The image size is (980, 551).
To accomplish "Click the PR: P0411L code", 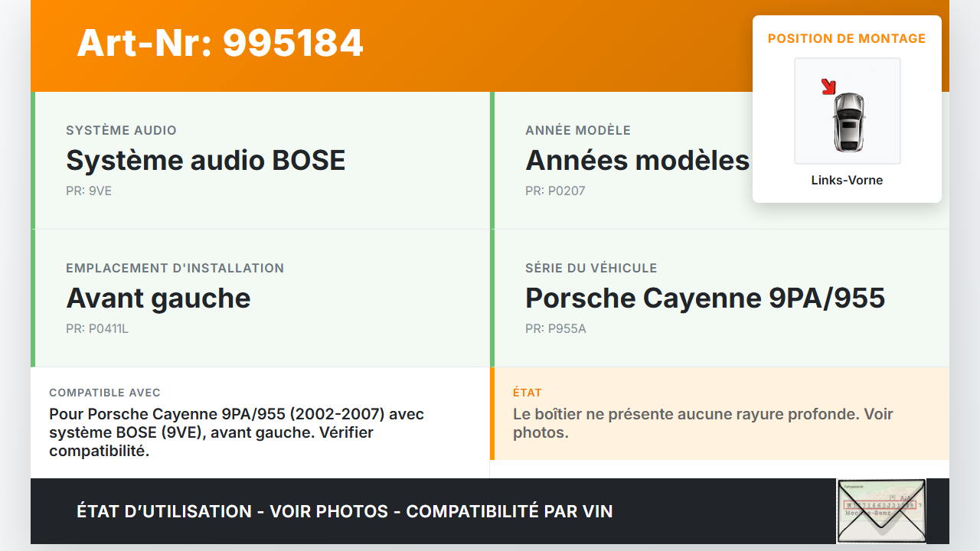I will 97,329.
